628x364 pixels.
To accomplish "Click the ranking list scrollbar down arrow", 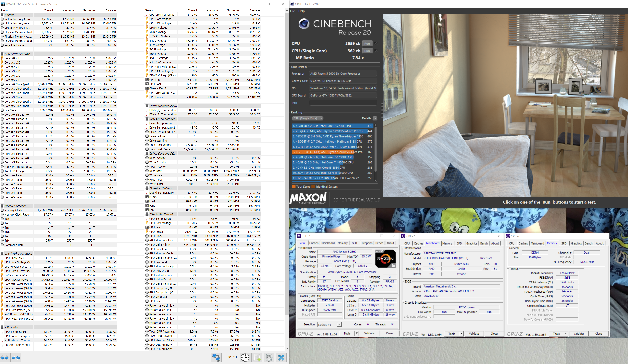I will coord(376,180).
